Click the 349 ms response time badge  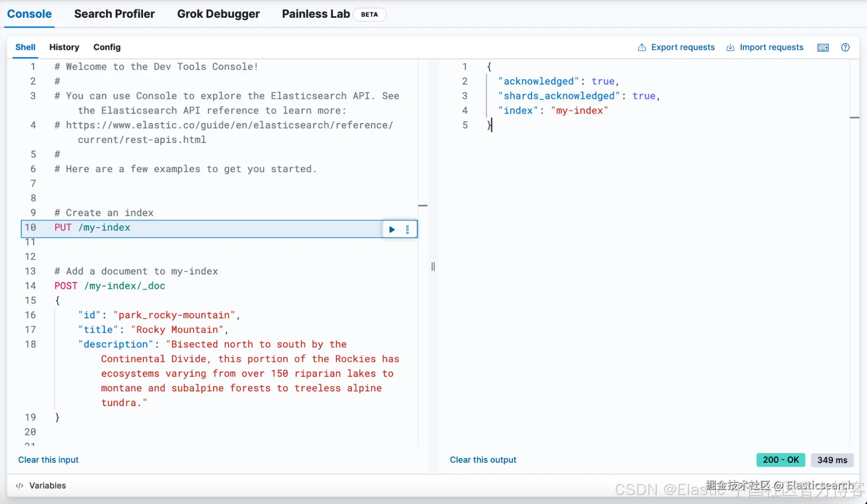(x=832, y=460)
